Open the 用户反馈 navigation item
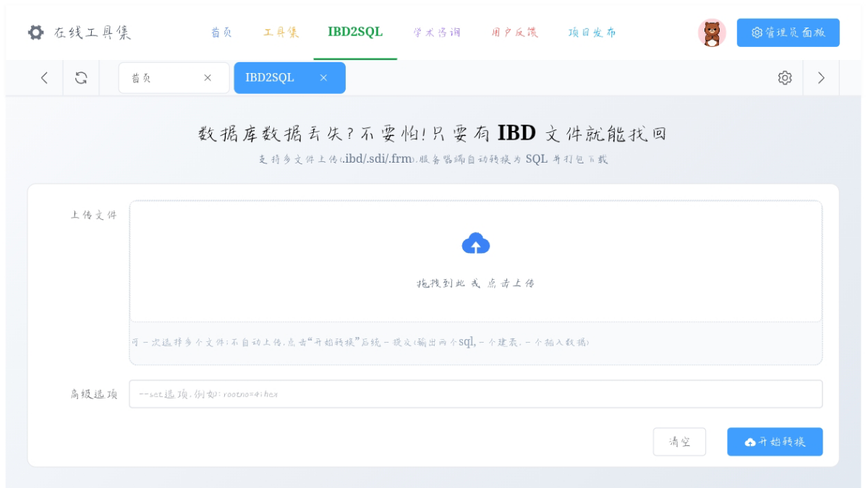 pos(514,33)
